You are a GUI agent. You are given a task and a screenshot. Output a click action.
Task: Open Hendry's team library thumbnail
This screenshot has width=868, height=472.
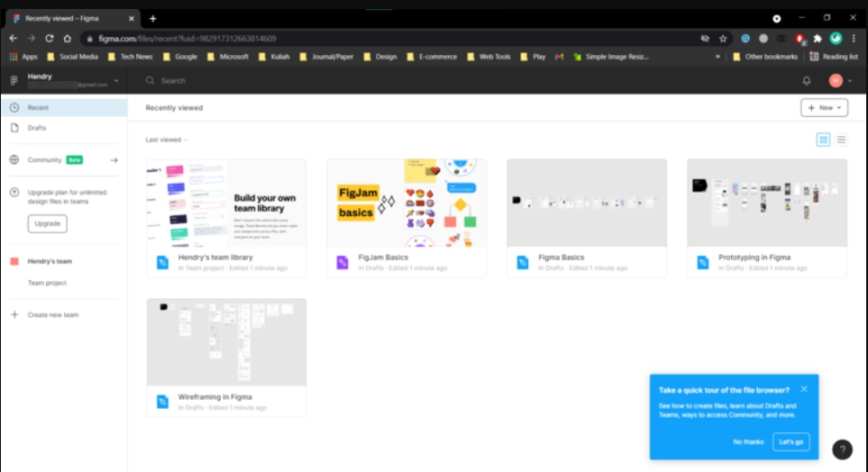[x=226, y=203]
